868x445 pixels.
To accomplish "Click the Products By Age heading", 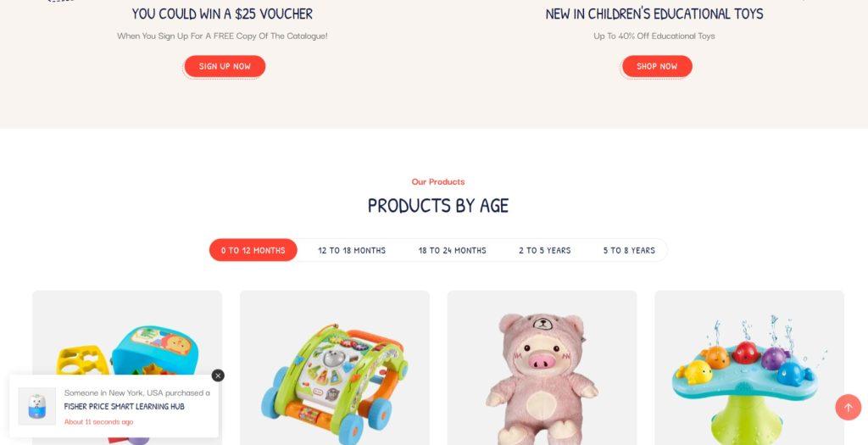I will 438,206.
